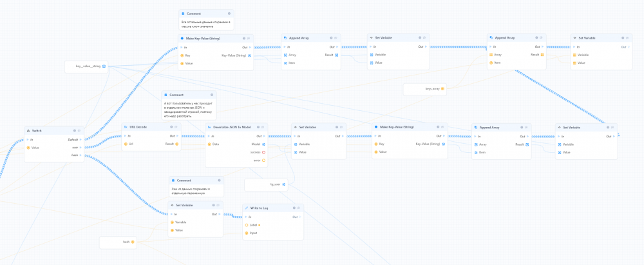Image resolution: width=644 pixels, height=265 pixels.
Task: Click the Switch node type icon
Action: 28,130
